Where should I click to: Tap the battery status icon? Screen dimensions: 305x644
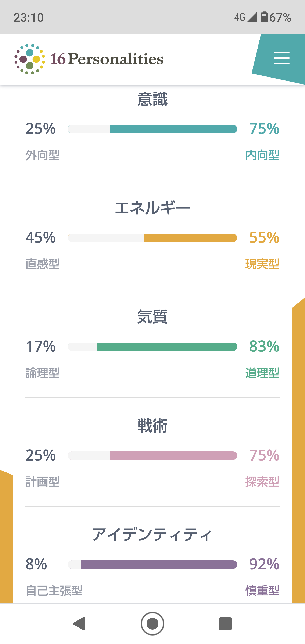[264, 18]
